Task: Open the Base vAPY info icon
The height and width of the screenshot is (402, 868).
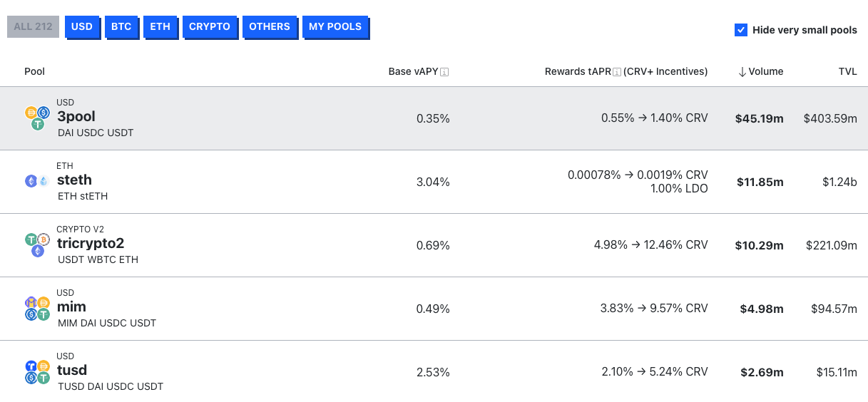Action: pos(444,72)
